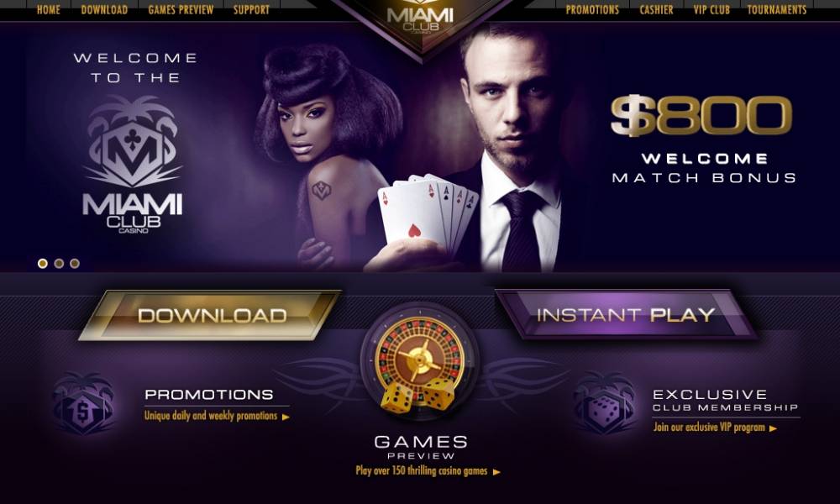Open the Unique daily and weekly promotions link
Screen dimensions: 840x504
[211, 416]
